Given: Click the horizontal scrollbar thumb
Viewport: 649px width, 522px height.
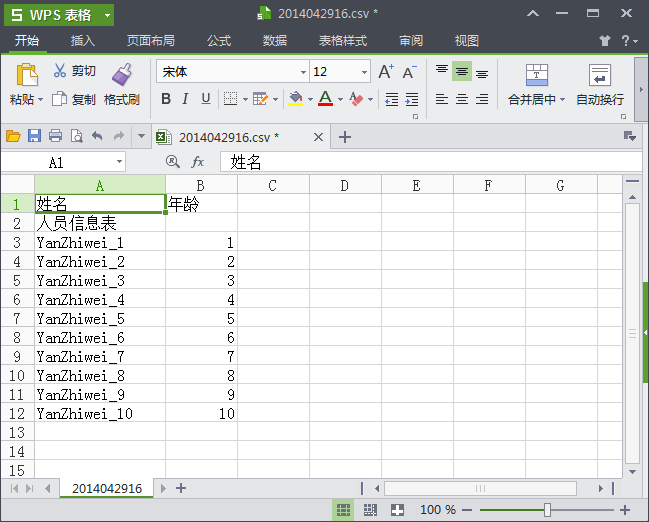Looking at the screenshot, I should click(x=480, y=488).
